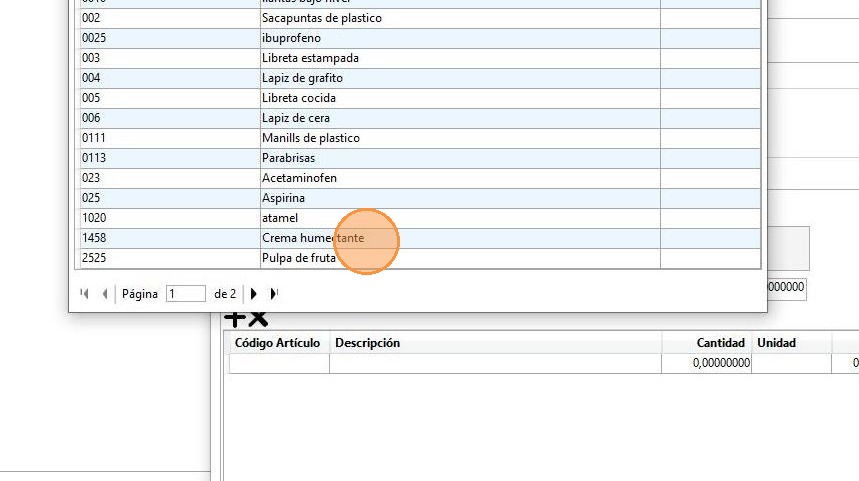Select the 'Sacapuntas de plastico' row
Image resolution: width=859 pixels, height=481 pixels.
(420, 18)
